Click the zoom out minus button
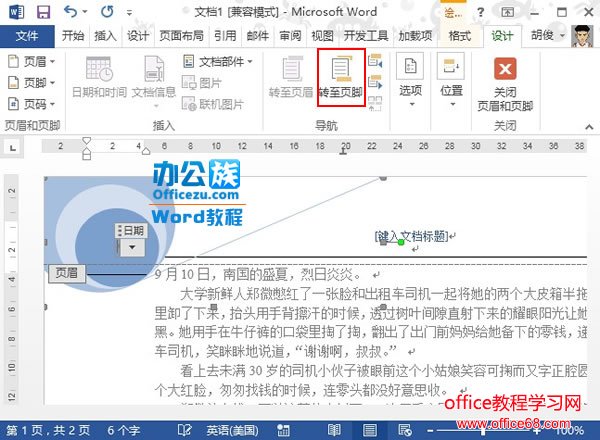This screenshot has width=600, height=440. 430,431
